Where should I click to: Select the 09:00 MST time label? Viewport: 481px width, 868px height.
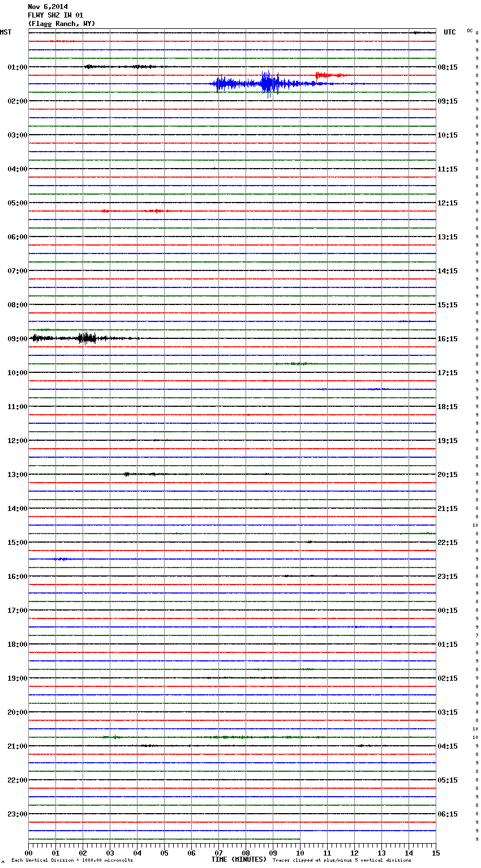coord(18,339)
